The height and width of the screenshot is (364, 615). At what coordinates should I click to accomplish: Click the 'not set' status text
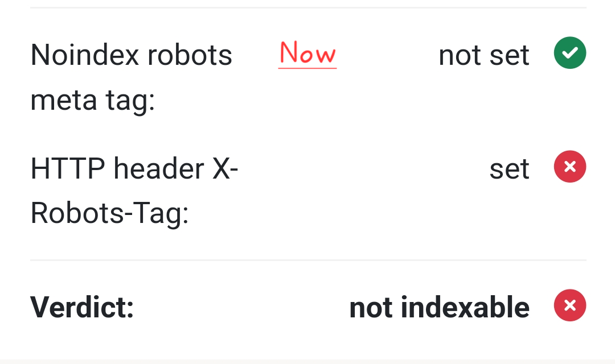(x=483, y=55)
